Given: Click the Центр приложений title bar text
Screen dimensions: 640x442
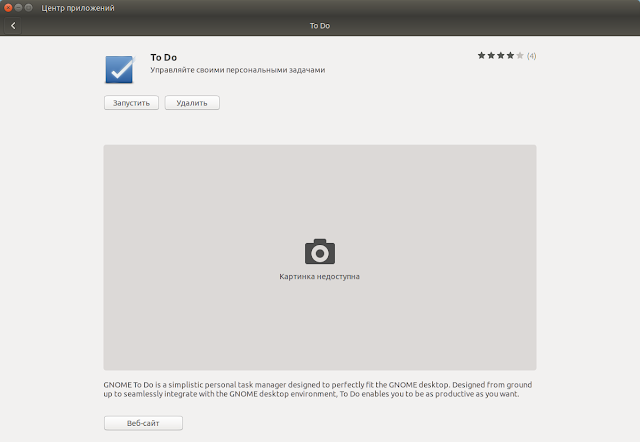Looking at the screenshot, I should (x=78, y=8).
